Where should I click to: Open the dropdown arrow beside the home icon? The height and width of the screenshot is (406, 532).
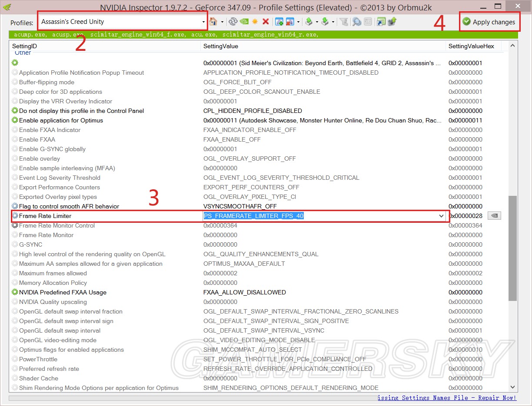pos(222,22)
